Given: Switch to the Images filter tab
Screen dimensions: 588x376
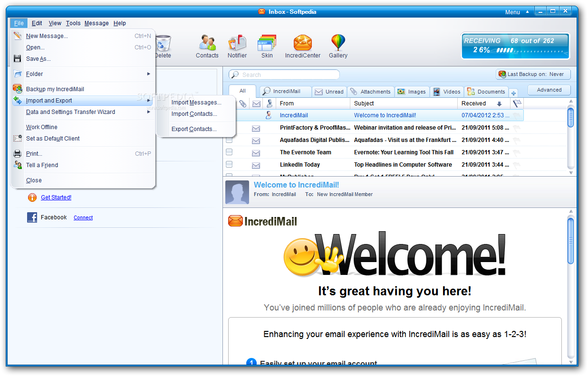Looking at the screenshot, I should coord(412,92).
